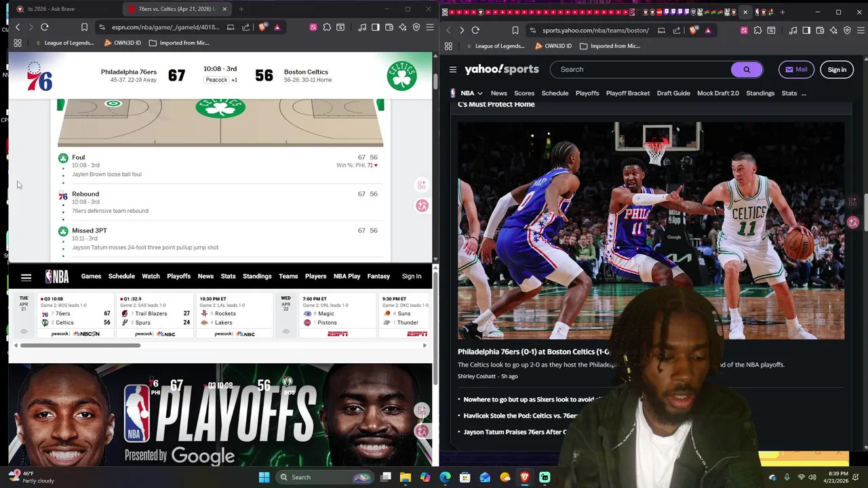Toggle the sidebar panel in Yahoo window
The image size is (868, 488).
click(x=806, y=30)
